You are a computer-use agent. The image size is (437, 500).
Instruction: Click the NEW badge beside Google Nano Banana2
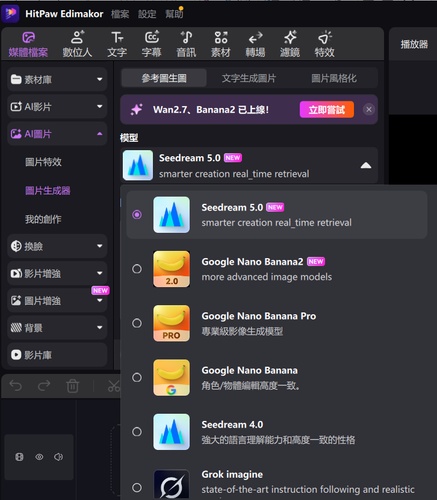point(316,262)
